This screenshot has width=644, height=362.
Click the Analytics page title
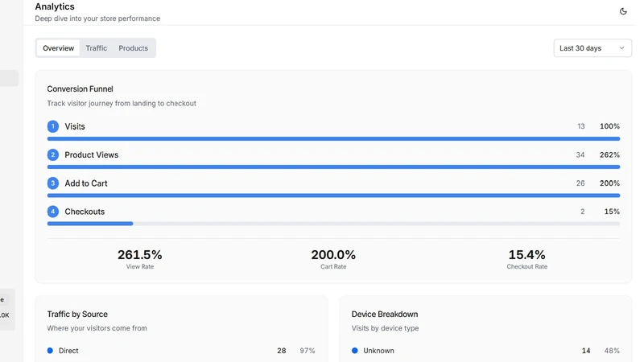(55, 6)
